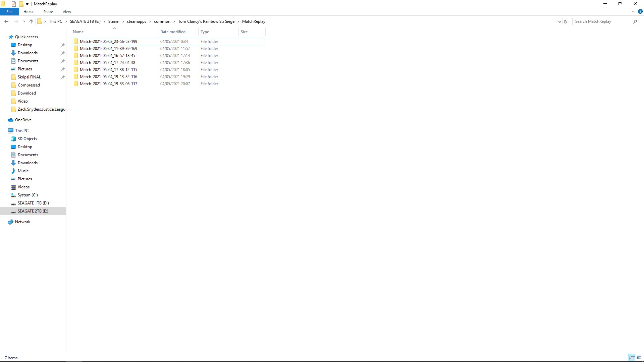Click the search magnifier icon
This screenshot has height=362, width=644.
[635, 21]
